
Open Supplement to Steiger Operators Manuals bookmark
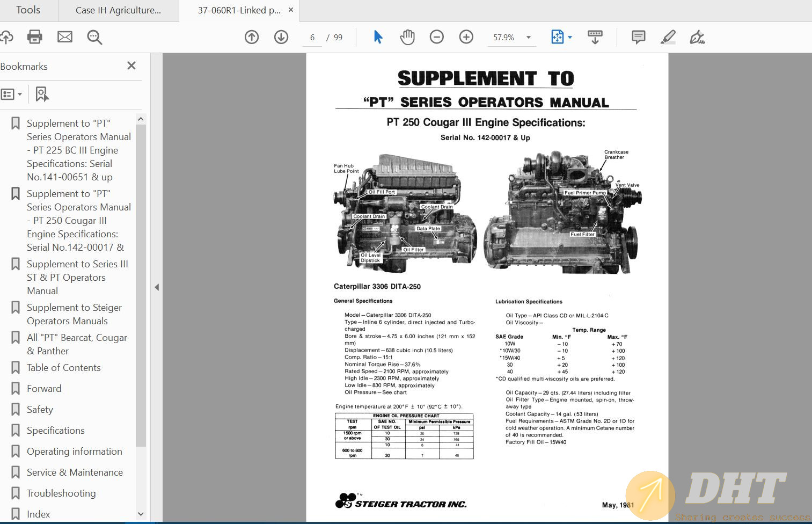point(74,314)
